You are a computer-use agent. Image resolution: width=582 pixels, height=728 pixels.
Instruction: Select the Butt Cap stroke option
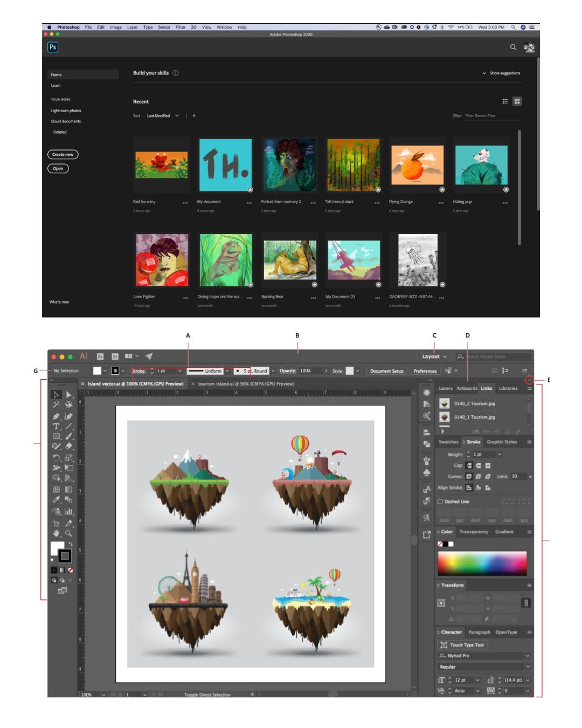[469, 465]
